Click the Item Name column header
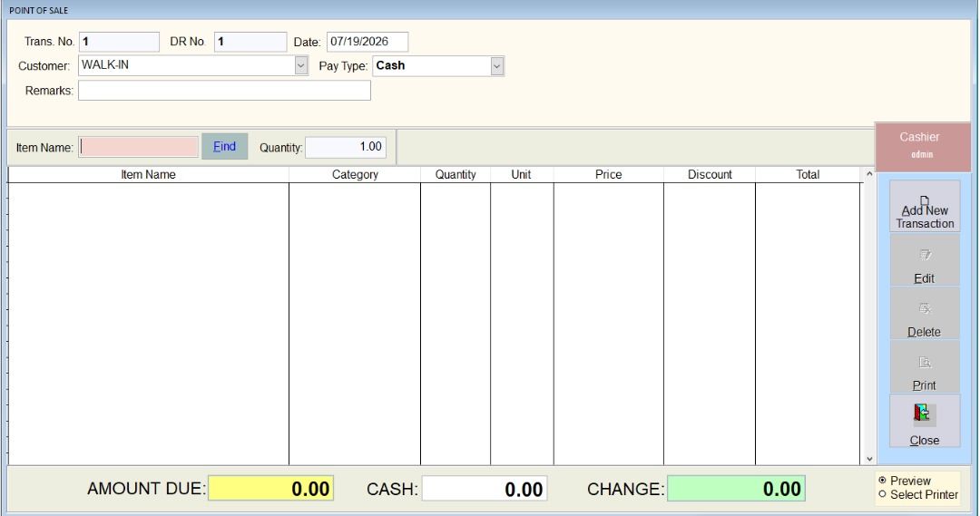 tap(148, 174)
